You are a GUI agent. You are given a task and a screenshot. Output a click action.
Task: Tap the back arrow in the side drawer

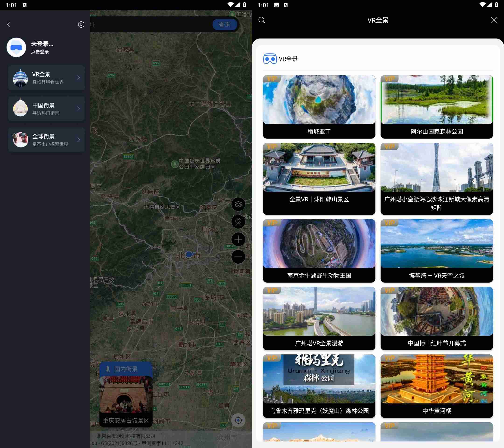[9, 24]
